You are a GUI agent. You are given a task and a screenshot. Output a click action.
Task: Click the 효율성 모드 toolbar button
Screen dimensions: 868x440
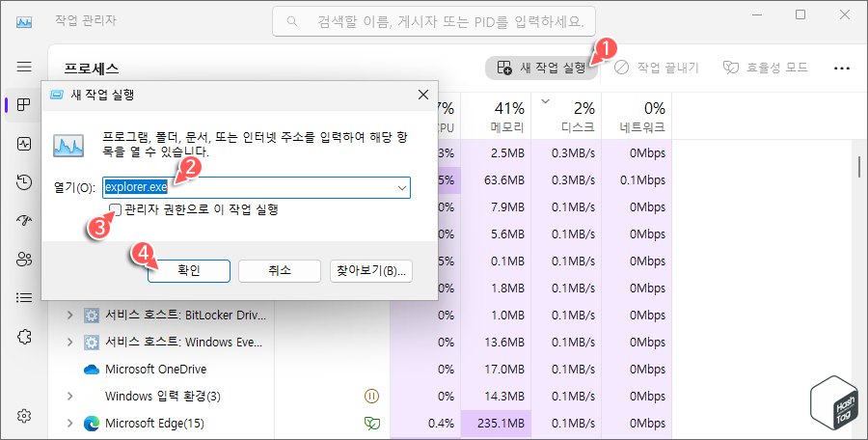[766, 69]
